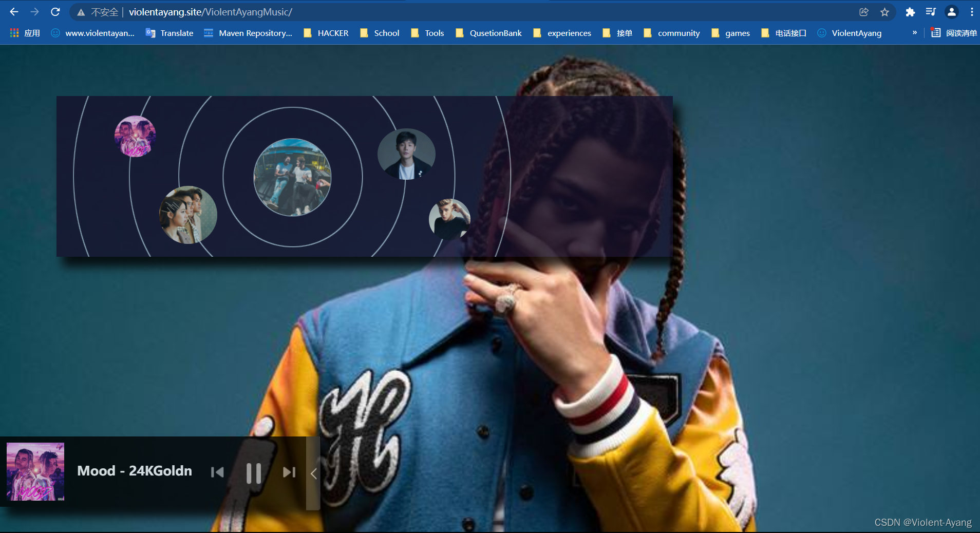Open the browser profile avatar

click(952, 12)
